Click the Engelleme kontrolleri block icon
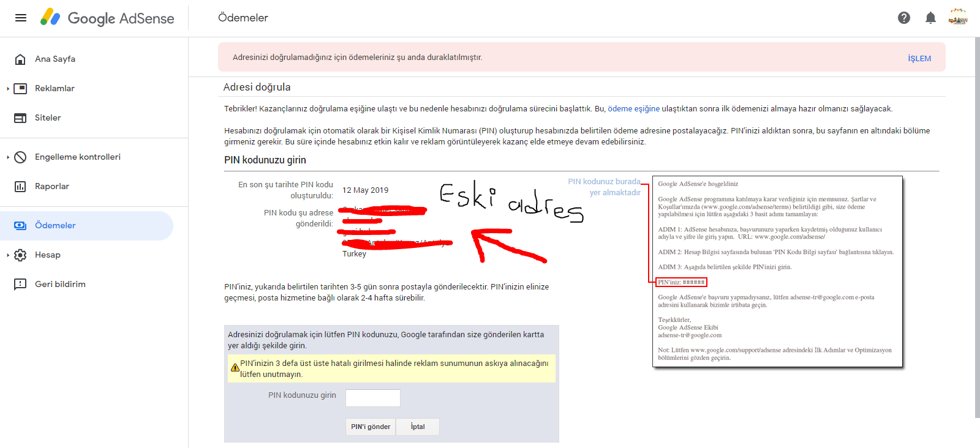The width and height of the screenshot is (980, 448). (20, 157)
